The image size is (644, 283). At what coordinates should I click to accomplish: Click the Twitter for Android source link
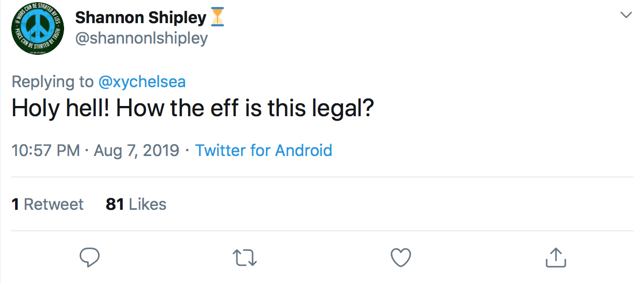click(263, 151)
